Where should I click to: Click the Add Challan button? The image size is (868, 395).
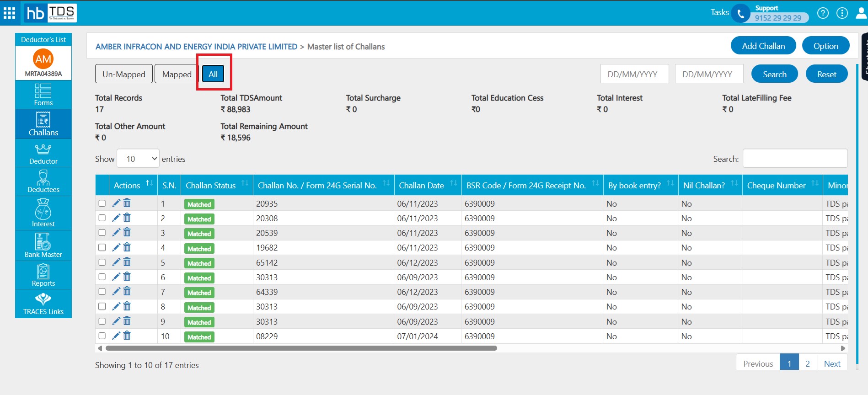click(x=763, y=46)
